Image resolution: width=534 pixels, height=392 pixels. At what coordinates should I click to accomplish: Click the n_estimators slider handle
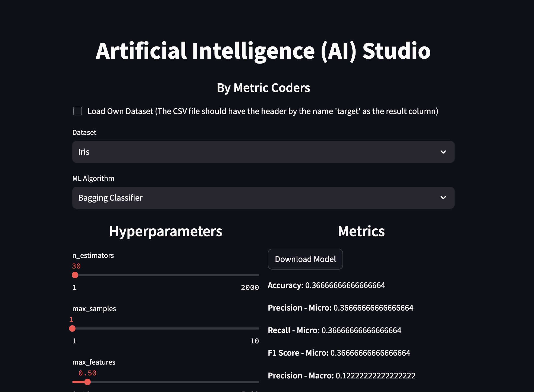pyautogui.click(x=75, y=275)
